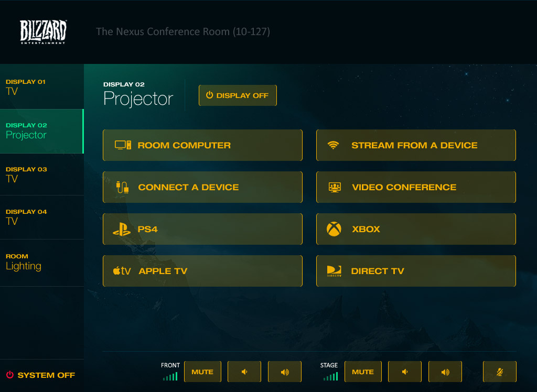Lower Stage volume using the quiet speaker icon
537x392 pixels.
click(404, 372)
